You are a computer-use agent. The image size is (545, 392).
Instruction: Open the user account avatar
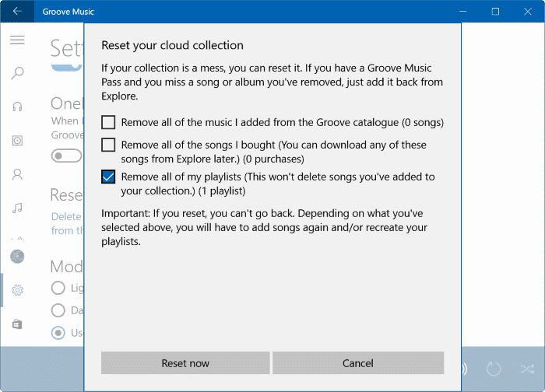(x=17, y=257)
